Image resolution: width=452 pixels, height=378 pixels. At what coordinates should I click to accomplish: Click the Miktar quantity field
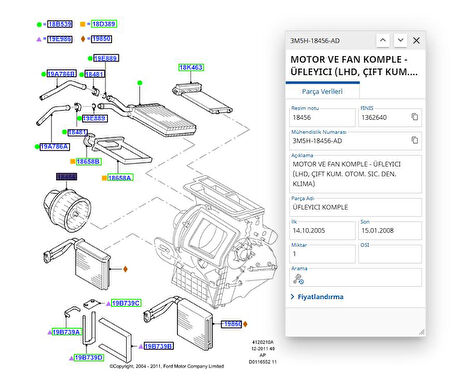coord(322,254)
